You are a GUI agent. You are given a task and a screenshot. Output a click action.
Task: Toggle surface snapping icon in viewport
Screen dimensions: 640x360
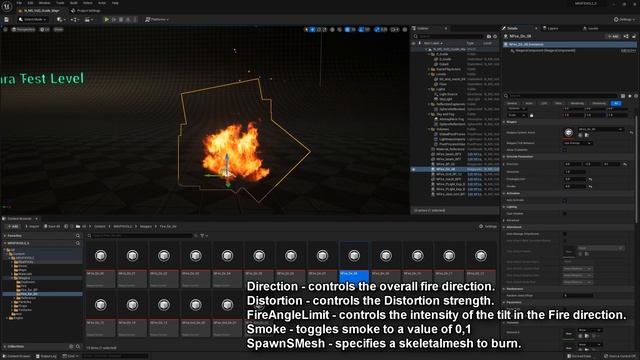pos(340,29)
